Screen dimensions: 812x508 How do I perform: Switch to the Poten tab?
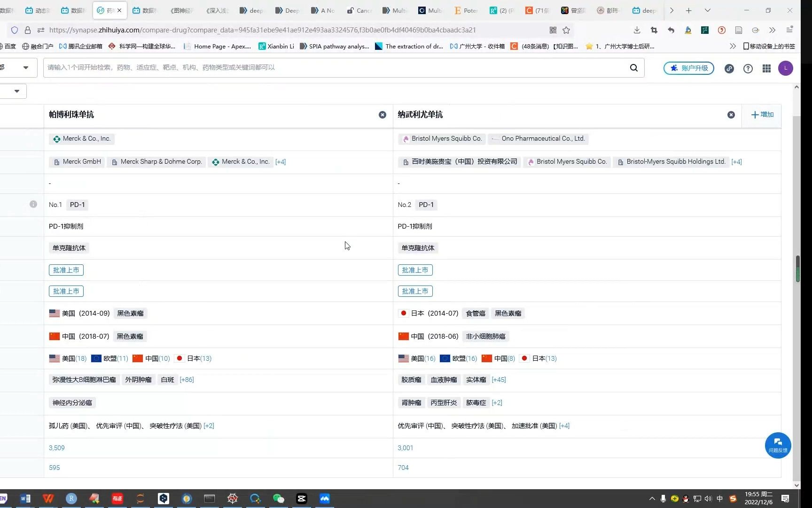[466, 10]
